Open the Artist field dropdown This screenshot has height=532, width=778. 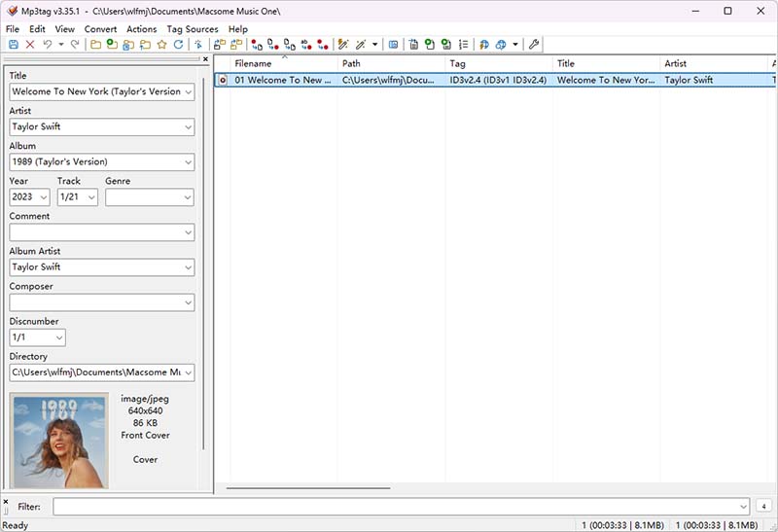tap(188, 127)
